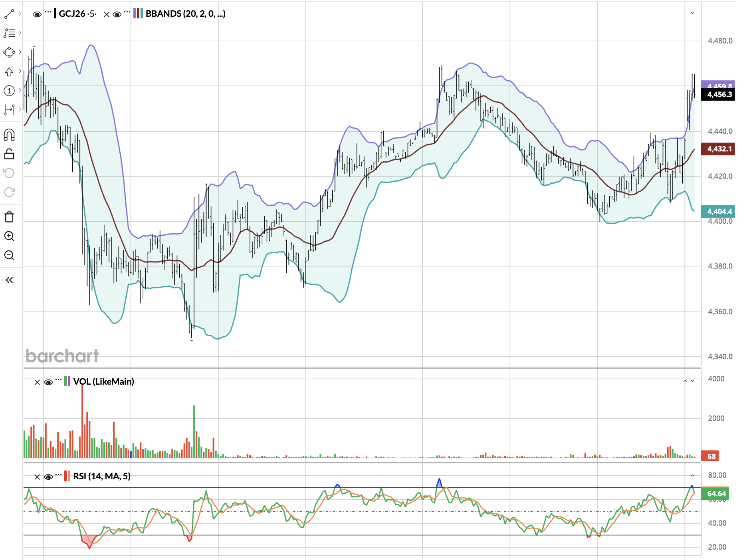753x560 pixels.
Task: Move the VOL pane down
Action: click(x=692, y=381)
